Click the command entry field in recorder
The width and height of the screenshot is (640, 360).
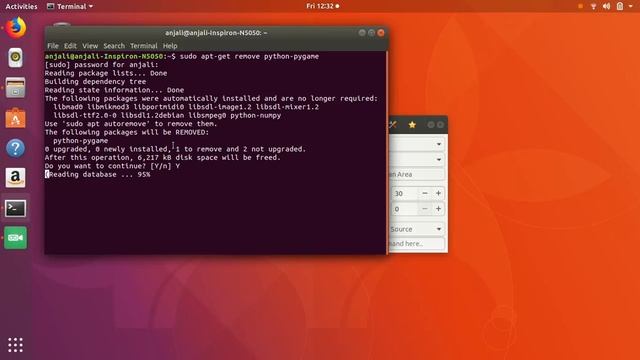(x=416, y=244)
